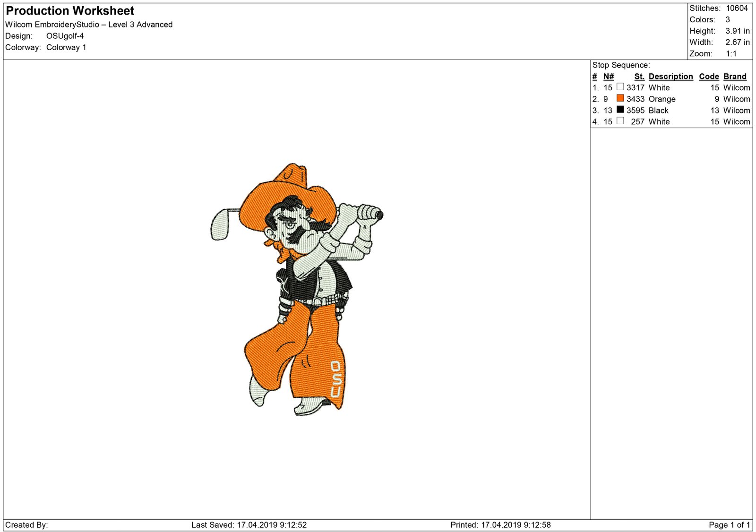
Task: Click the '257' stitch count in stop 4
Action: click(x=638, y=122)
